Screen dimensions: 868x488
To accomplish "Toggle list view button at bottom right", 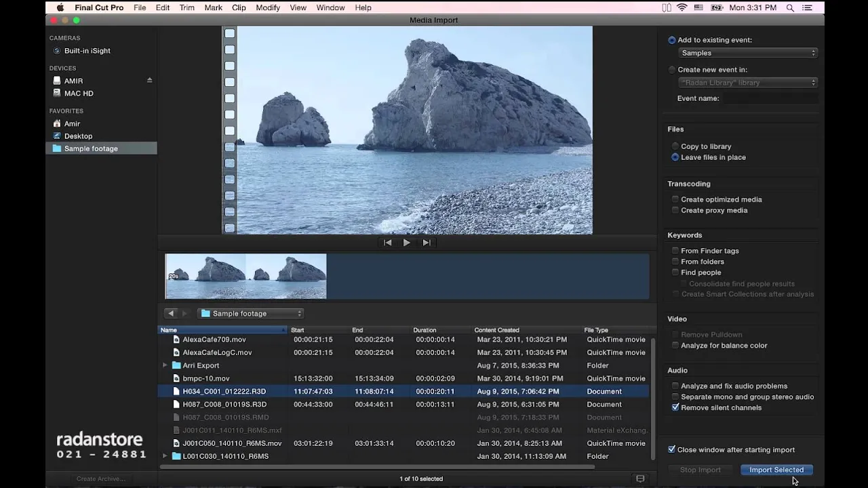I will [640, 479].
